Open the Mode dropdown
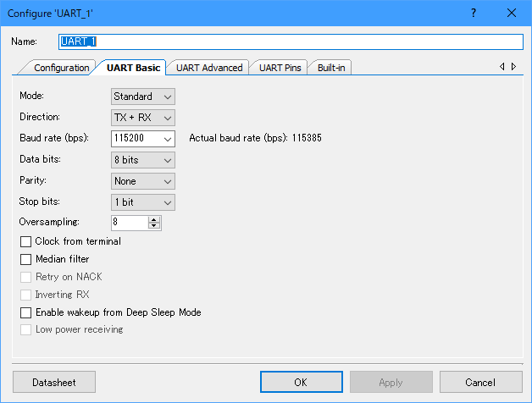This screenshot has width=532, height=403. [142, 97]
